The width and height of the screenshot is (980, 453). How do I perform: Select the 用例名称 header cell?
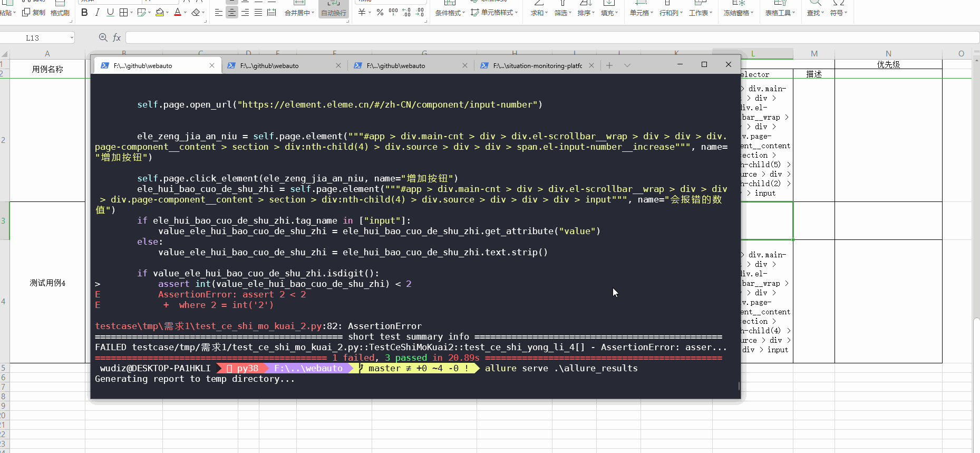[x=47, y=69]
